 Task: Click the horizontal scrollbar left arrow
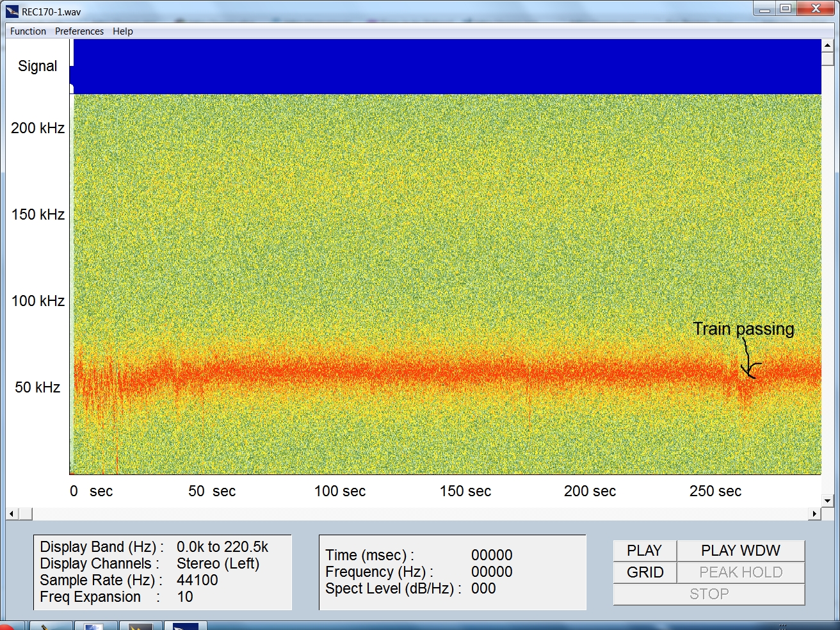coord(12,513)
